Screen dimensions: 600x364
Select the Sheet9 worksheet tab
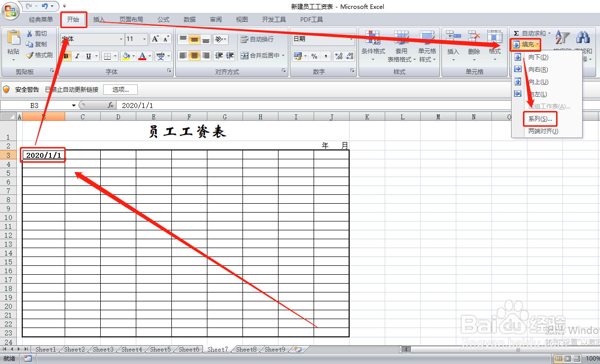coord(275,349)
